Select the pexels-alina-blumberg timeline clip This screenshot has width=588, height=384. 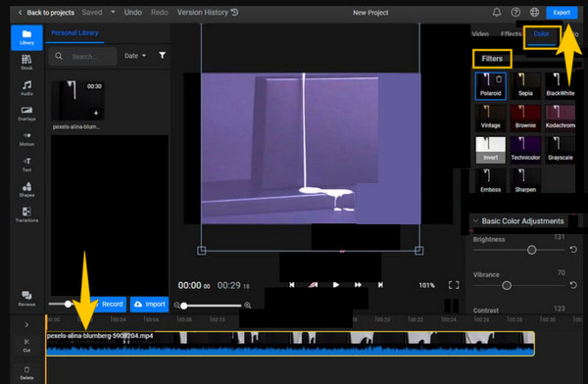click(290, 344)
